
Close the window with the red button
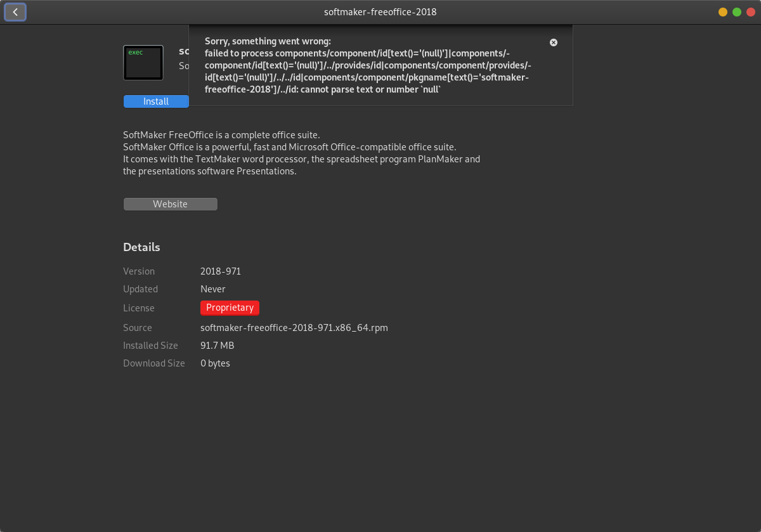[750, 12]
